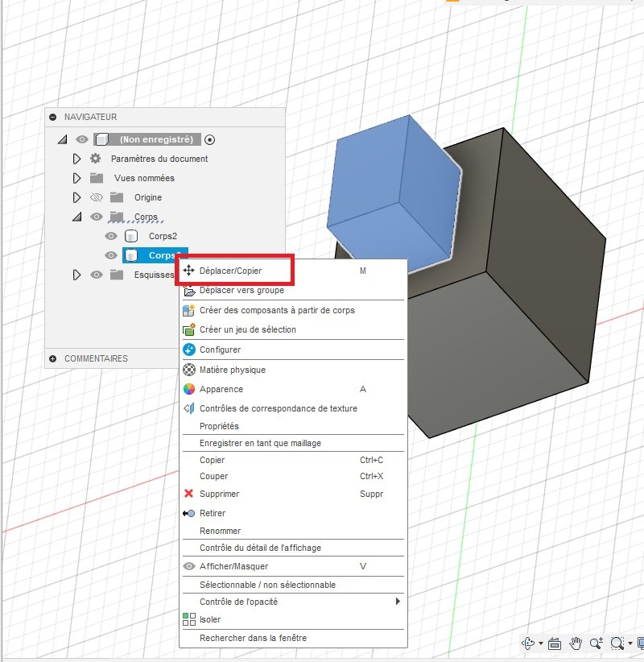Click the Look At camera icon

click(555, 643)
